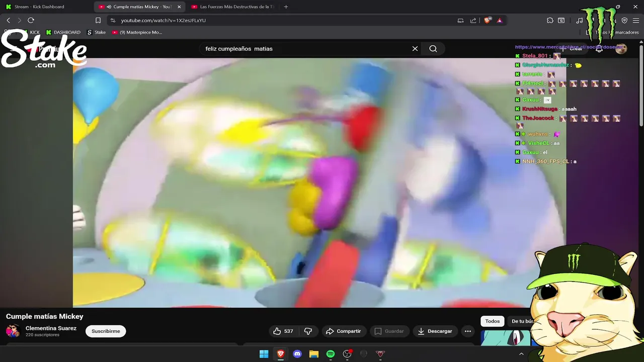The height and width of the screenshot is (362, 644).
Task: Click the playing video frame
Action: click(x=319, y=183)
